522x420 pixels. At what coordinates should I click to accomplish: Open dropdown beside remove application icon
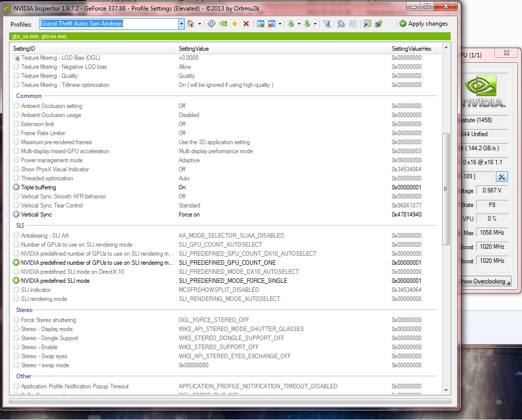[x=280, y=24]
